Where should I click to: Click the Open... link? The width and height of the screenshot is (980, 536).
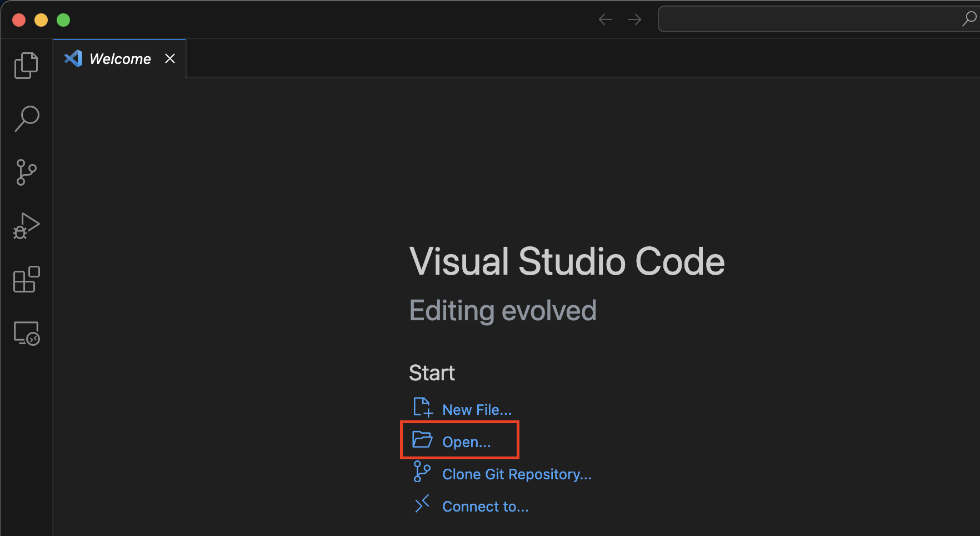(466, 442)
